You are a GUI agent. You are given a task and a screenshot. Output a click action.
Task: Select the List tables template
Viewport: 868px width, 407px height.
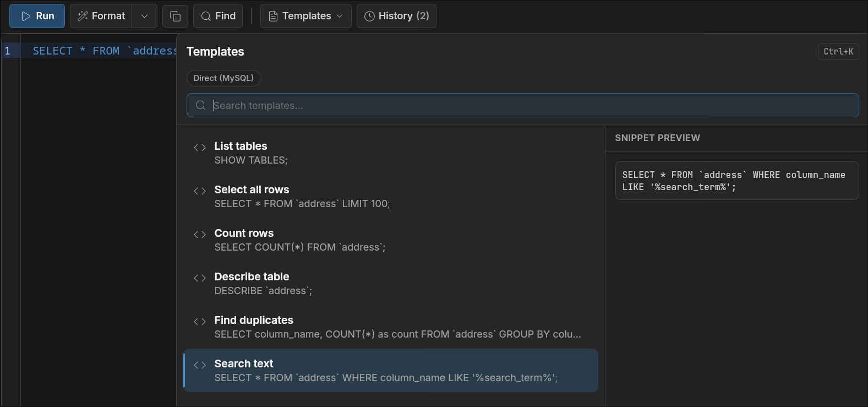391,153
